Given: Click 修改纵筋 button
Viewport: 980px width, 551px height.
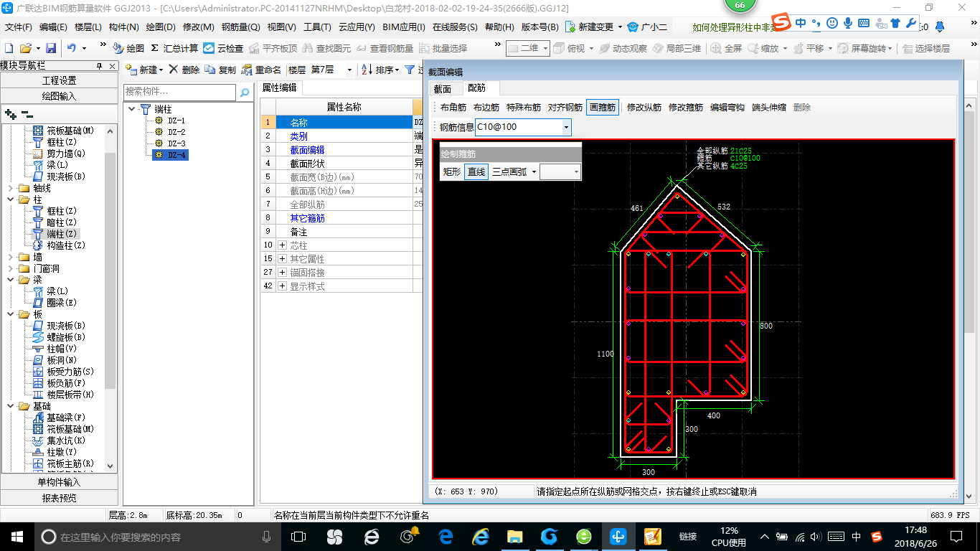Looking at the screenshot, I should [644, 107].
